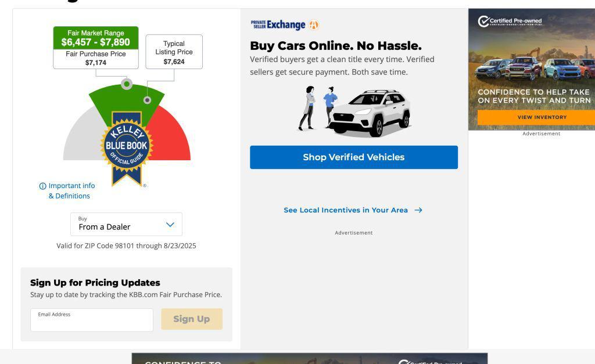Click the Kelley Blue Book official guide badge

pos(126,149)
